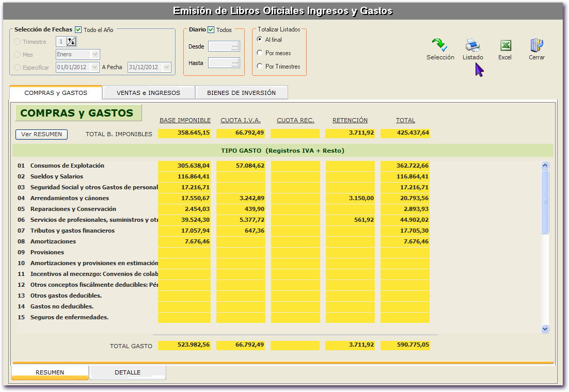569x392 pixels.
Task: Click the expense list scrollbar thumb
Action: (x=545, y=202)
